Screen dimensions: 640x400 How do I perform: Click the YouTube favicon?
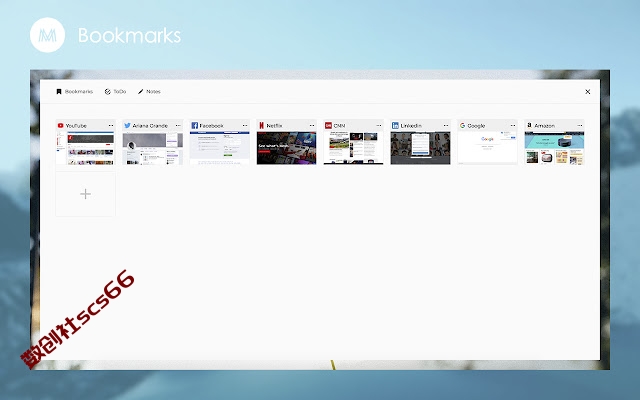tap(60, 125)
